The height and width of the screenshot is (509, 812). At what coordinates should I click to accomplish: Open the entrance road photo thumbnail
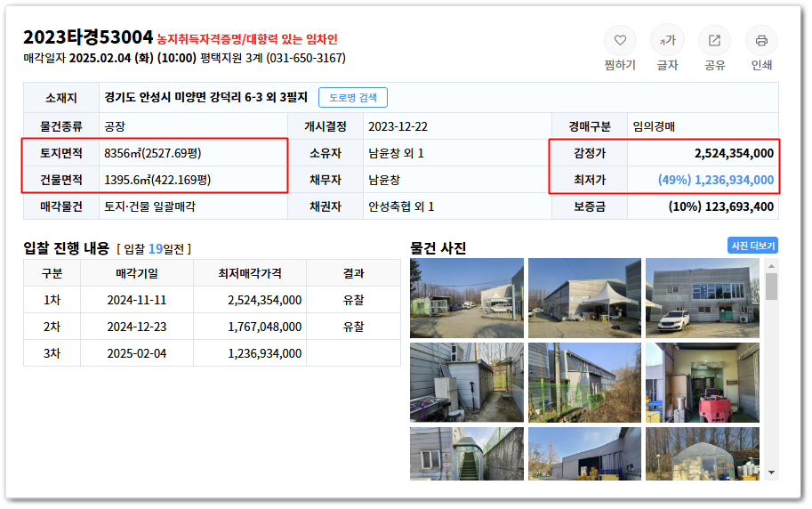click(x=467, y=298)
